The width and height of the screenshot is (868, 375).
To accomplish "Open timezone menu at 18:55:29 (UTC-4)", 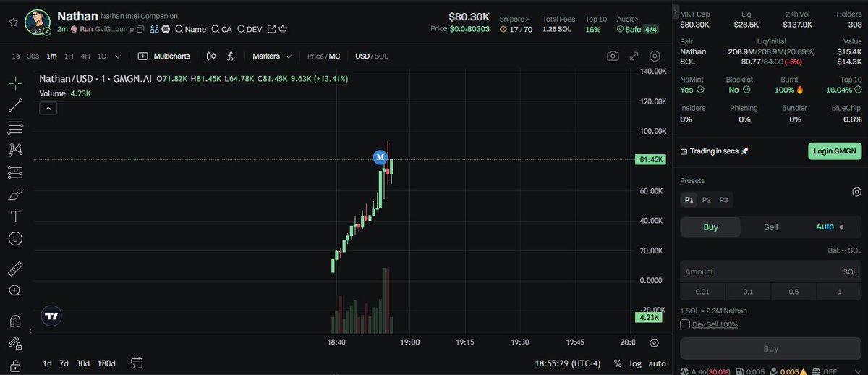I will (567, 363).
